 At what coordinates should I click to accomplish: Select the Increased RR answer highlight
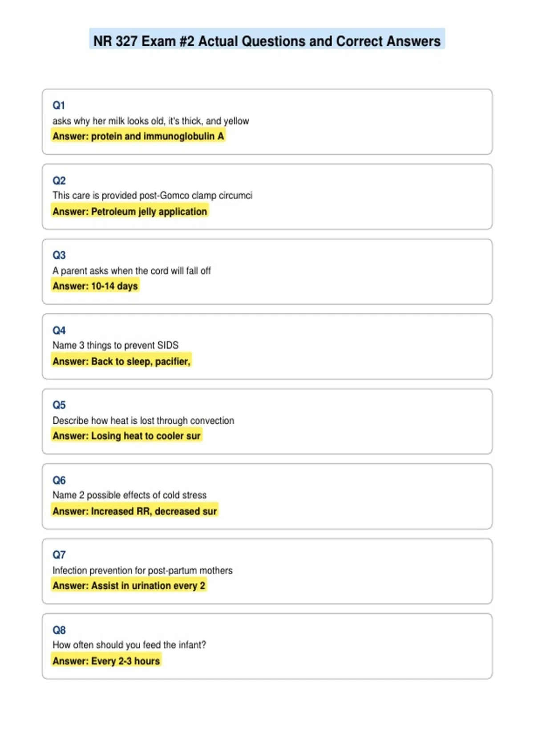coord(135,511)
